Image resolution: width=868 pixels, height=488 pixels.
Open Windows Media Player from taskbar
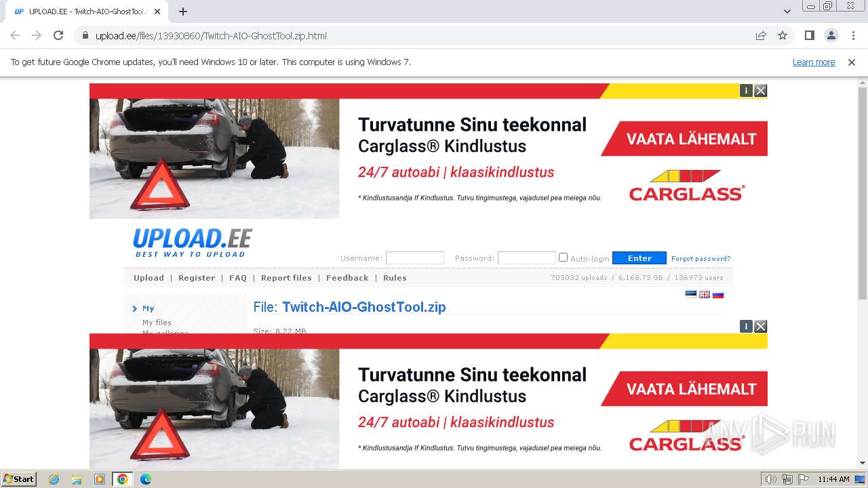pyautogui.click(x=100, y=479)
